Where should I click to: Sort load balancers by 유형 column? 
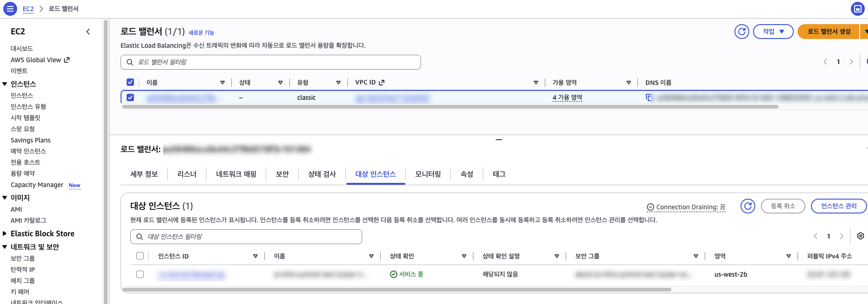pyautogui.click(x=338, y=83)
